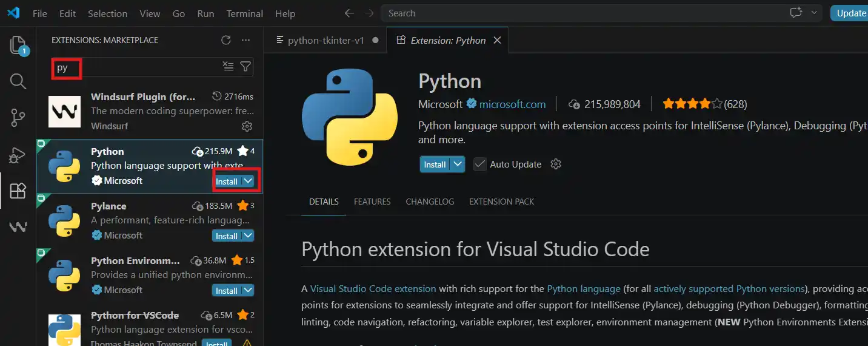Click Install for Python for VSCode

click(217, 343)
